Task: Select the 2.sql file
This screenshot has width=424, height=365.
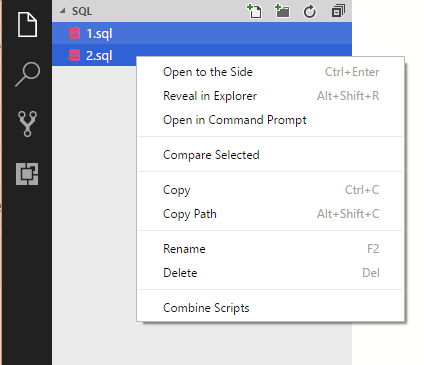Action: tap(94, 55)
